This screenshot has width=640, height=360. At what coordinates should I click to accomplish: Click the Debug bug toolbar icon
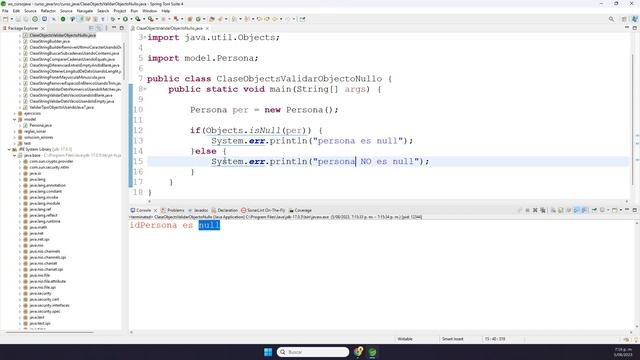point(113,19)
